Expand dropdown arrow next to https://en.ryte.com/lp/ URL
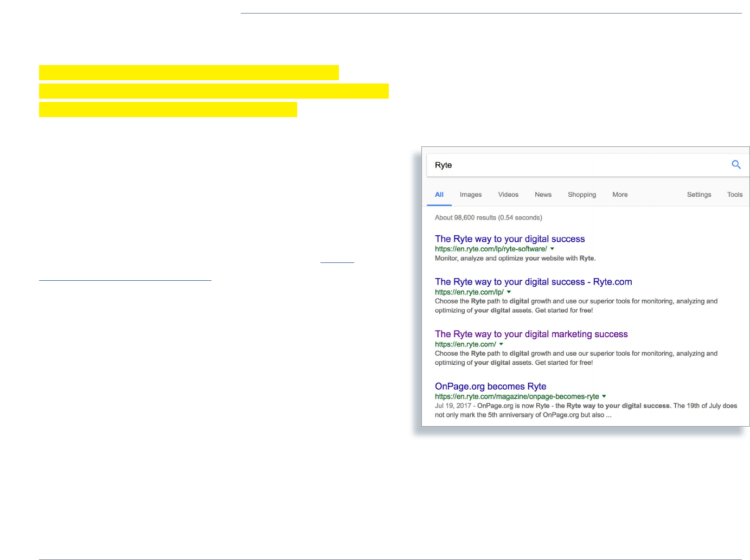The width and height of the screenshot is (750, 560). (x=509, y=292)
